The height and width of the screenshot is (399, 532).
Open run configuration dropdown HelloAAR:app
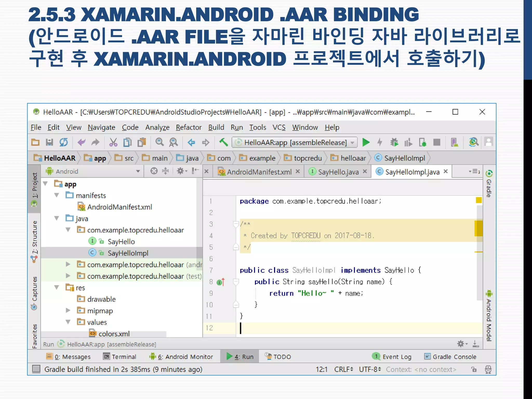[x=295, y=142]
